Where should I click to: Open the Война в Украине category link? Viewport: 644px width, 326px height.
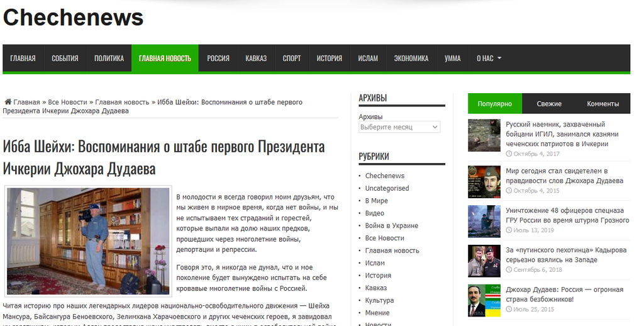click(x=391, y=226)
